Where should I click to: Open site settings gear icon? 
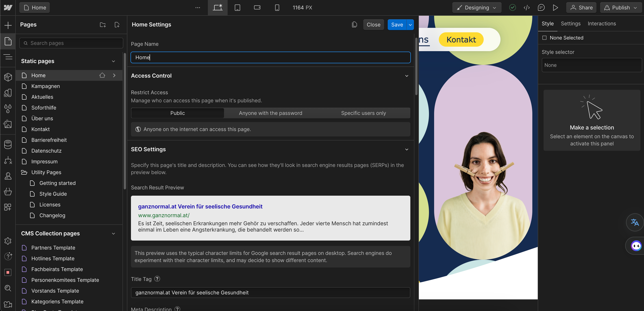click(8, 241)
